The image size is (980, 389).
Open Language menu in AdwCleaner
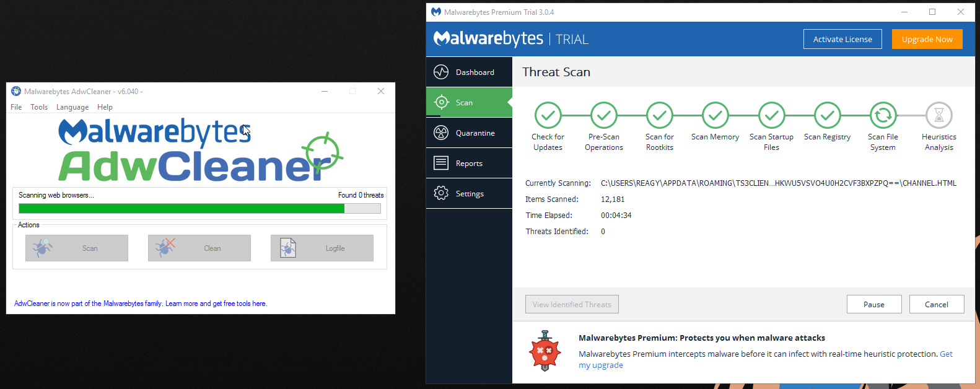click(x=72, y=107)
